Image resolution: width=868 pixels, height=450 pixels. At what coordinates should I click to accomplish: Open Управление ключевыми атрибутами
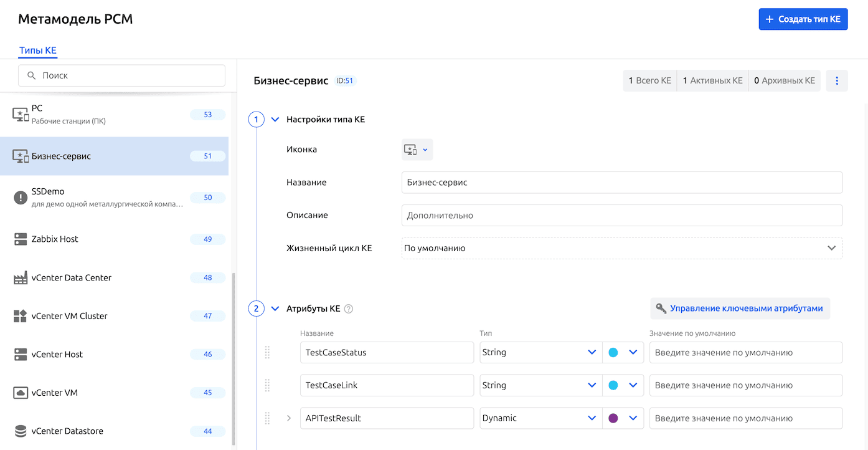coord(740,309)
